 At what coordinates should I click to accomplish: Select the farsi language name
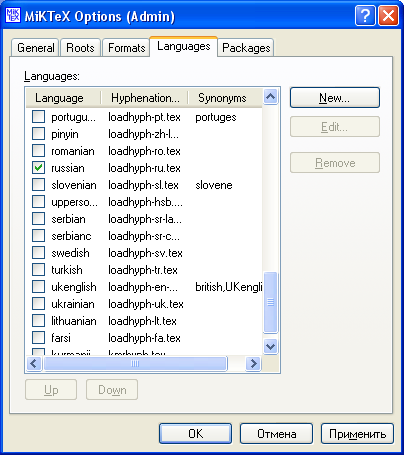click(61, 338)
